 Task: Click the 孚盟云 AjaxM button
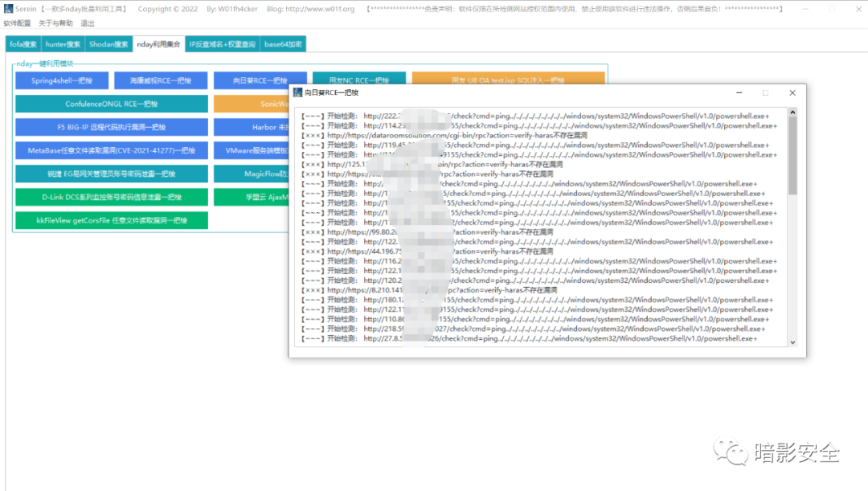click(x=252, y=197)
